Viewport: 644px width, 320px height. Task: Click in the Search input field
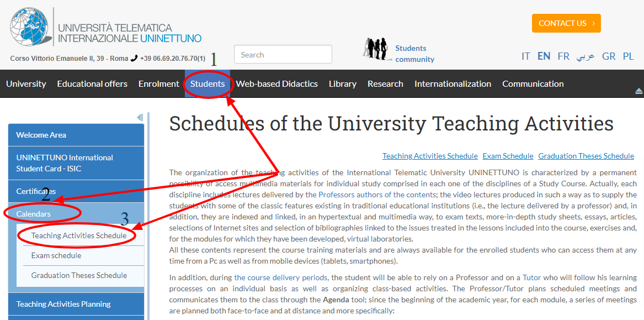pos(283,55)
